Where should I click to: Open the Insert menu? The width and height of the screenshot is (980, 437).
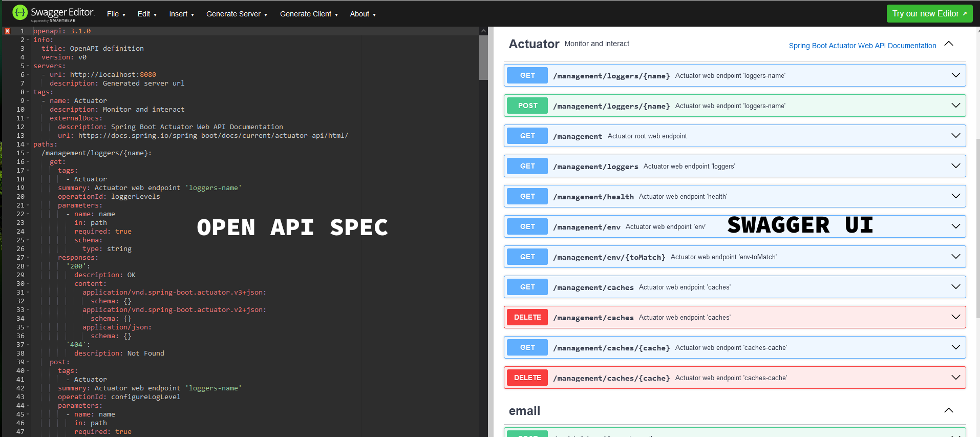(181, 14)
